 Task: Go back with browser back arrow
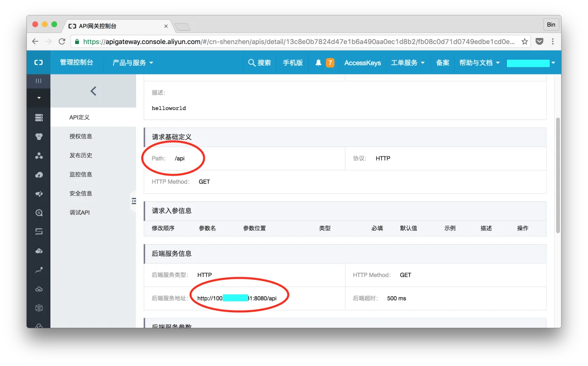coord(35,41)
